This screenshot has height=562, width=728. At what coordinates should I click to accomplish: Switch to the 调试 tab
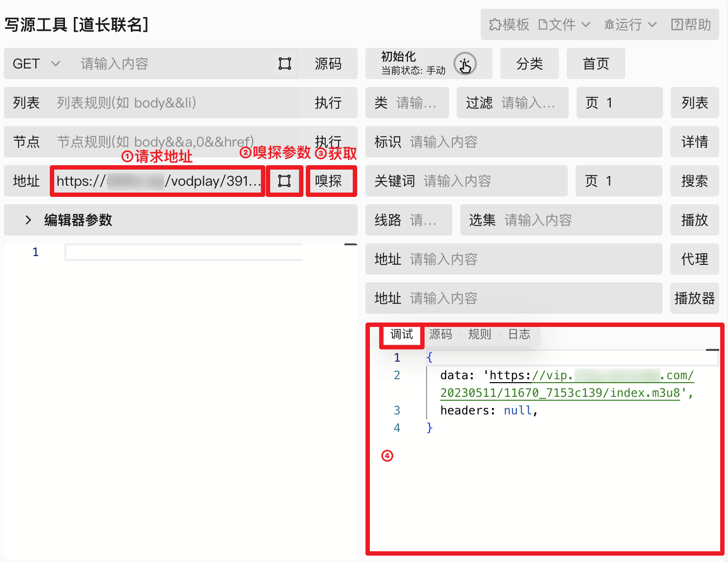click(402, 334)
